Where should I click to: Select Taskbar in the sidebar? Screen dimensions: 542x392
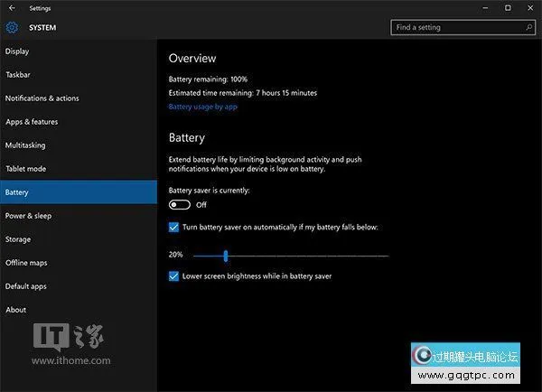coord(18,75)
